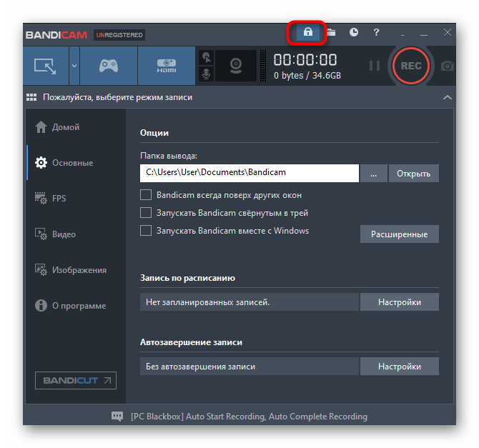The image size is (479, 448).
Task: Minimize the Bandicam window
Action: [424, 34]
